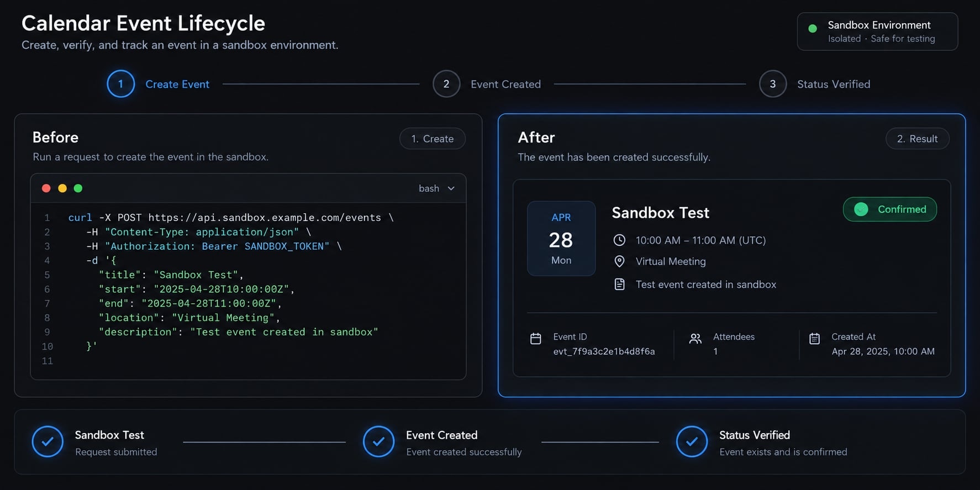Click the SANDBOX_TOKEN authorization line
This screenshot has height=490, width=980.
point(214,246)
